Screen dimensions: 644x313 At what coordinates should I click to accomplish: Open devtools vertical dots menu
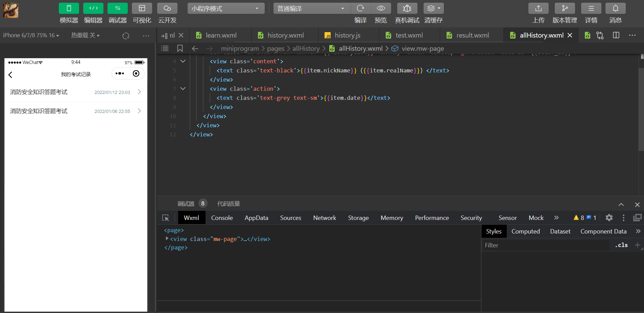point(624,218)
